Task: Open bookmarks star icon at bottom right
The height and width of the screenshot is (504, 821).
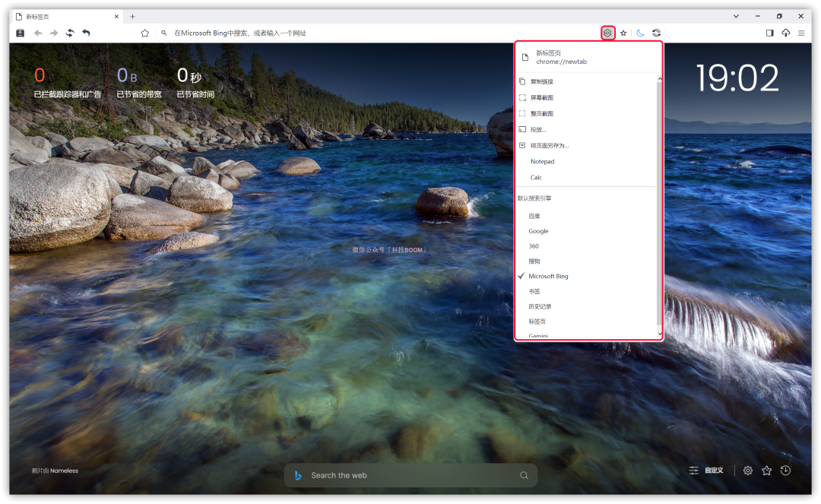Action: point(766,471)
